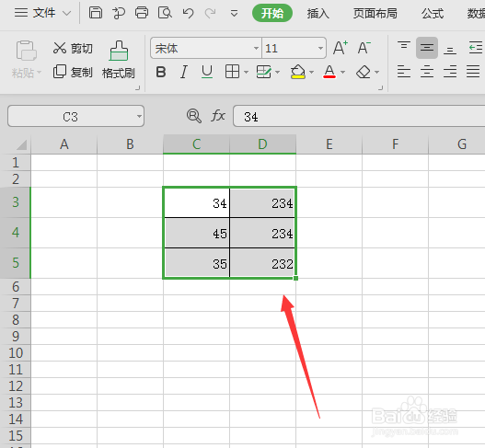Viewport: 485px width, 448px height.
Task: Click the formula bar showing 34
Action: click(x=359, y=116)
